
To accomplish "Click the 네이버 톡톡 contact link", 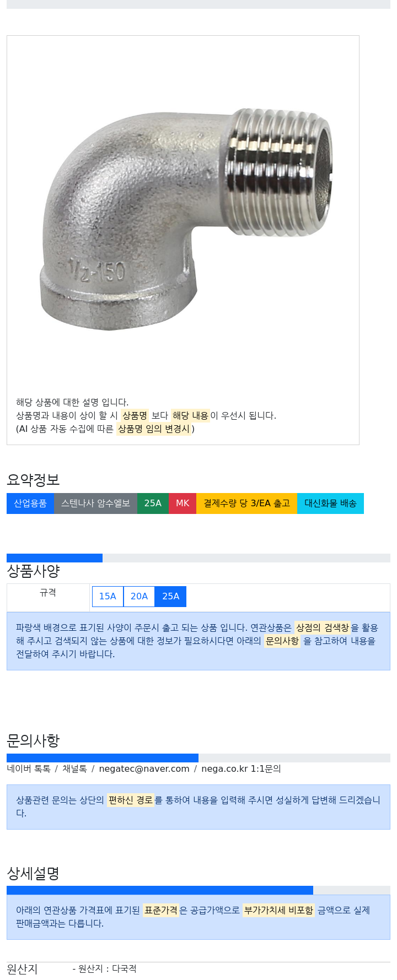I will point(29,768).
